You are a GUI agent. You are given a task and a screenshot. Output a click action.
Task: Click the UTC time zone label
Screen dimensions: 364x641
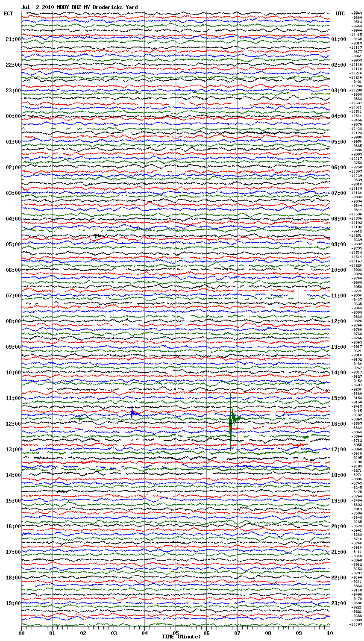click(341, 14)
